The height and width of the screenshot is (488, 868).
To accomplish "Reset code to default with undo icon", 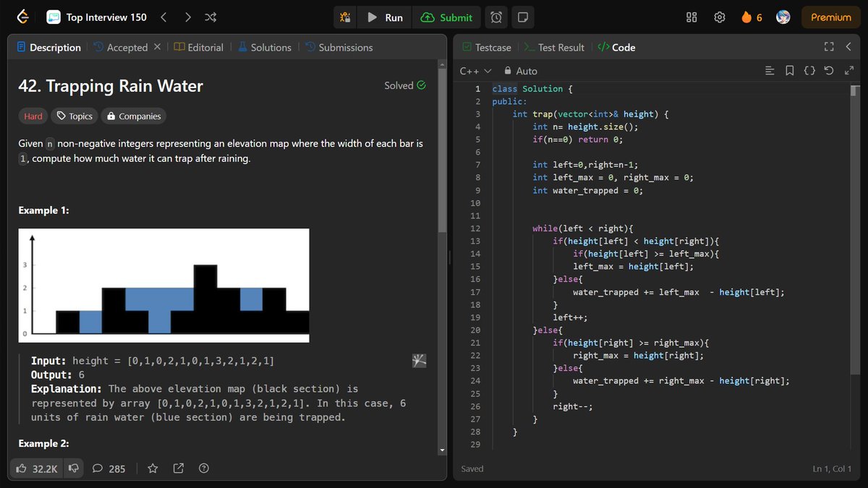I will 829,71.
